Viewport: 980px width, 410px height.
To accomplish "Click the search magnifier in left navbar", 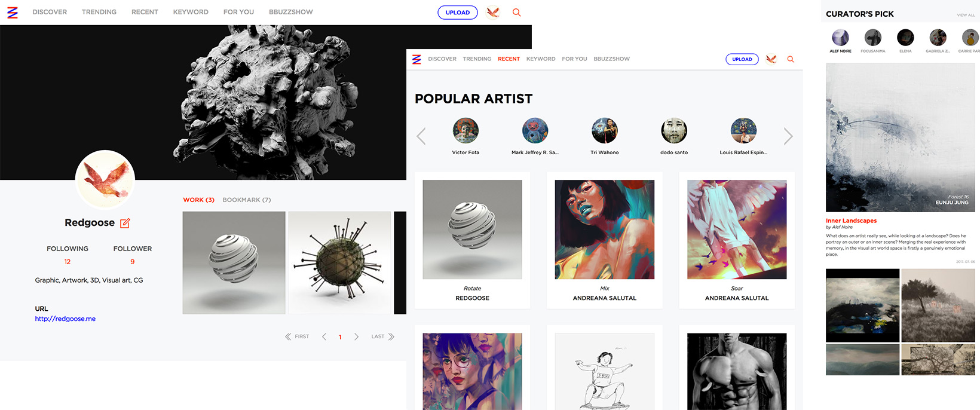I will (517, 13).
